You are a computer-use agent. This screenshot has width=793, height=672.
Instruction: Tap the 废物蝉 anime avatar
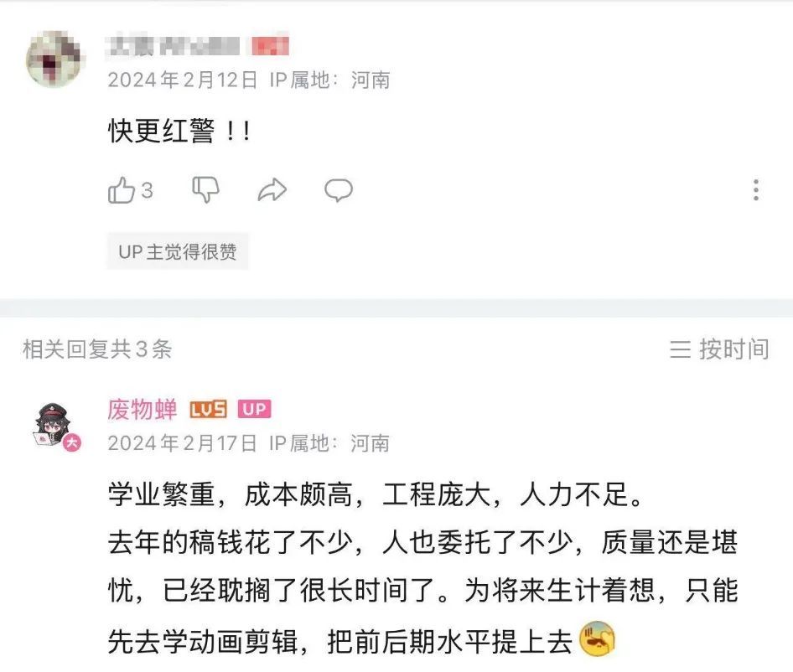tap(54, 426)
